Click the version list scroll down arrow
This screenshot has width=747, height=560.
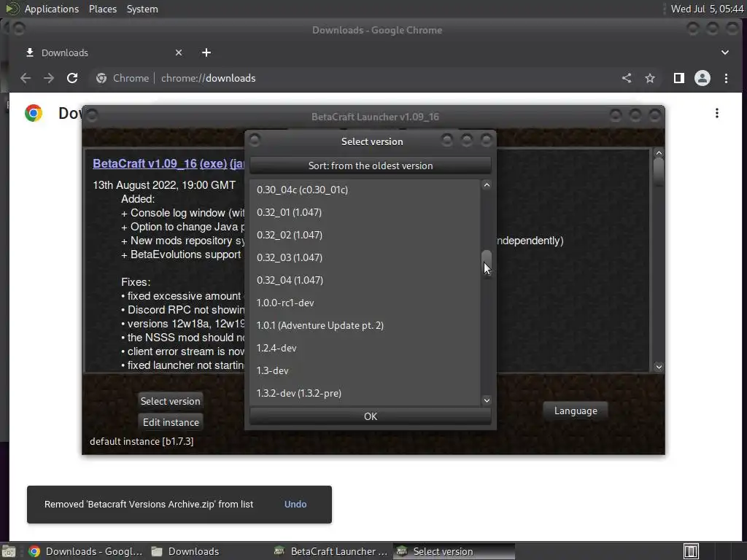pyautogui.click(x=487, y=400)
